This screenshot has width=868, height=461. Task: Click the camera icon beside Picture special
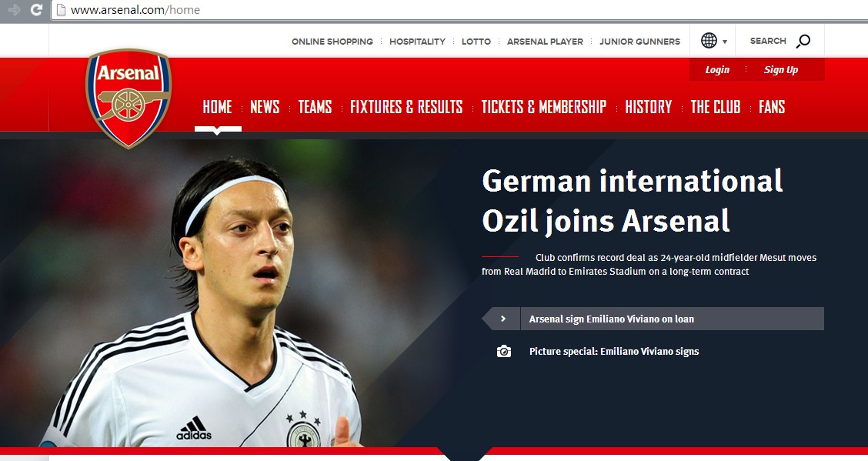(x=504, y=351)
